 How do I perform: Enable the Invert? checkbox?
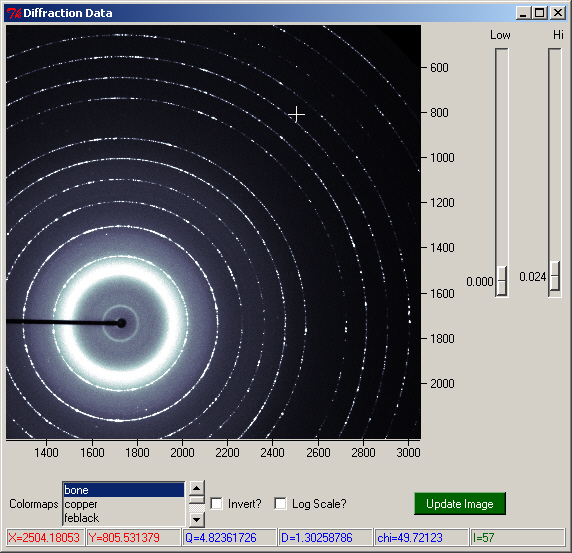click(x=216, y=504)
